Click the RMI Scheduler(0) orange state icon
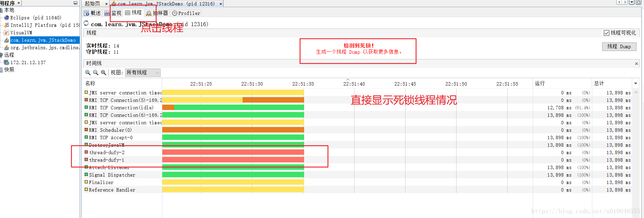The width and height of the screenshot is (644, 218). pos(86,130)
